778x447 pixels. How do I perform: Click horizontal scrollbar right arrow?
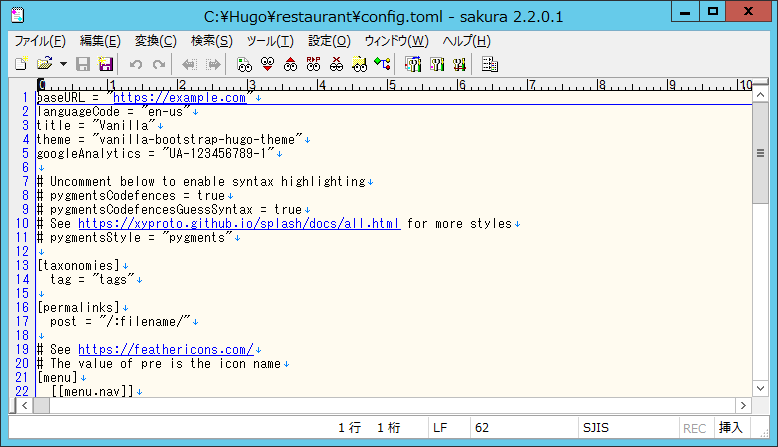743,406
